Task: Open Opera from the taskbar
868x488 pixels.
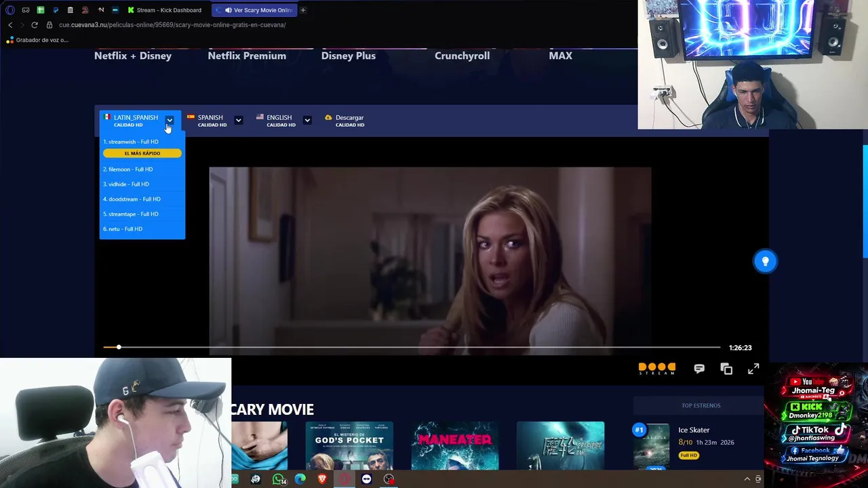Action: pyautogui.click(x=344, y=479)
